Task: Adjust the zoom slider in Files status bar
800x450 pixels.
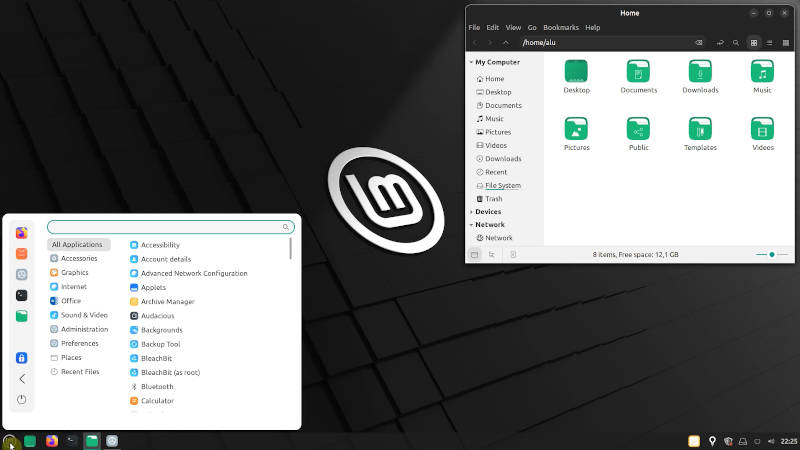Action: [771, 255]
